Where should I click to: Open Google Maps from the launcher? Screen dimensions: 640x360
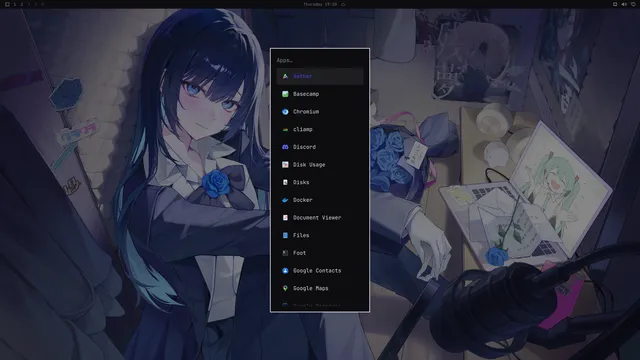(x=320, y=288)
